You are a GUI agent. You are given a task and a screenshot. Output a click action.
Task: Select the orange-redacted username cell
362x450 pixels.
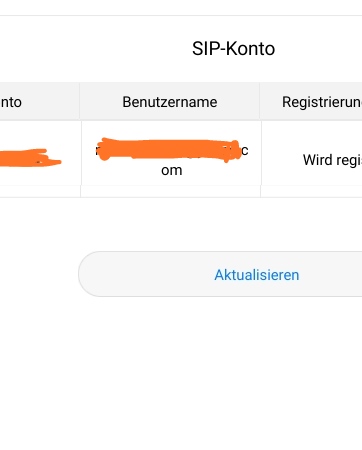(x=171, y=153)
